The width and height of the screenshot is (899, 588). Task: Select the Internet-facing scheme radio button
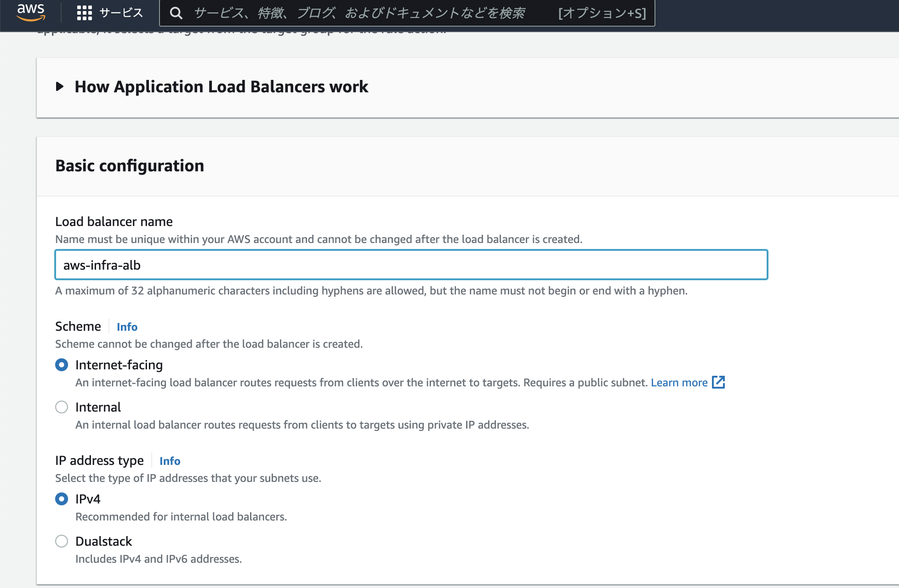(62, 365)
